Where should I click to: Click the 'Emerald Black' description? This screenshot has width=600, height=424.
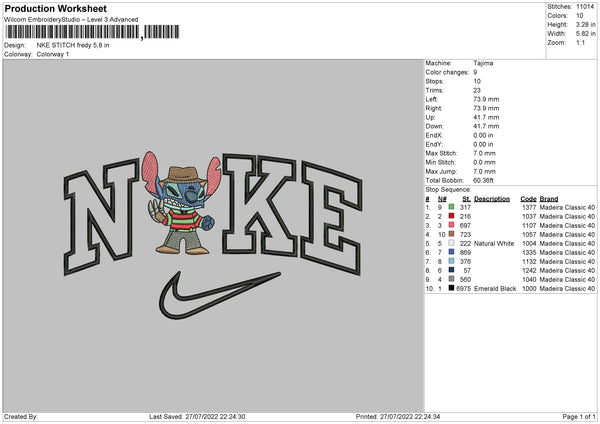pyautogui.click(x=495, y=288)
